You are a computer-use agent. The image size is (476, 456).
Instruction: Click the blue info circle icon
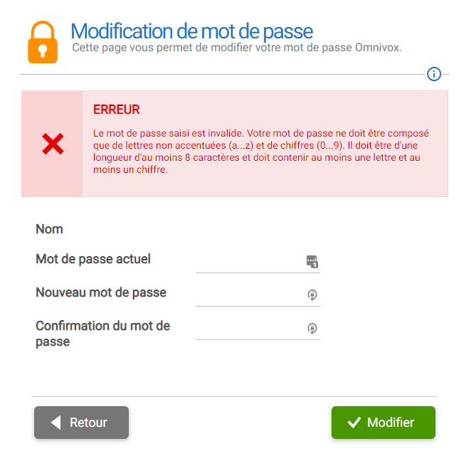pyautogui.click(x=434, y=74)
